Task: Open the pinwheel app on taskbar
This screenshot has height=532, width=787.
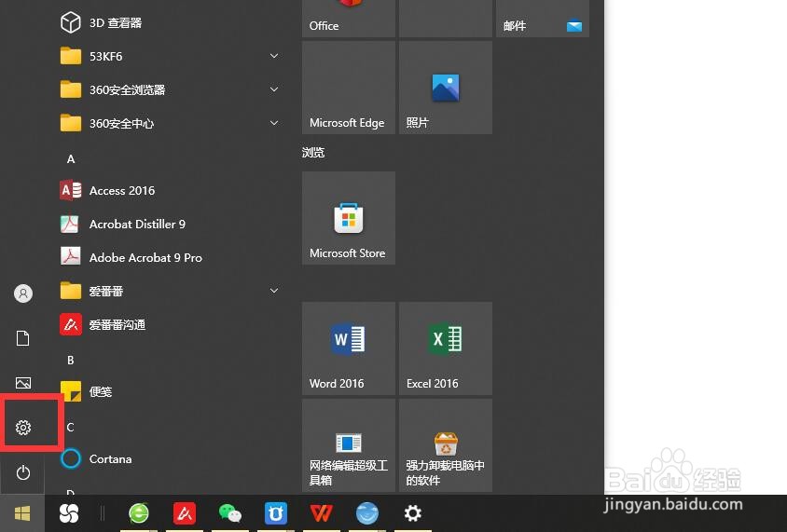Action: pos(69,513)
